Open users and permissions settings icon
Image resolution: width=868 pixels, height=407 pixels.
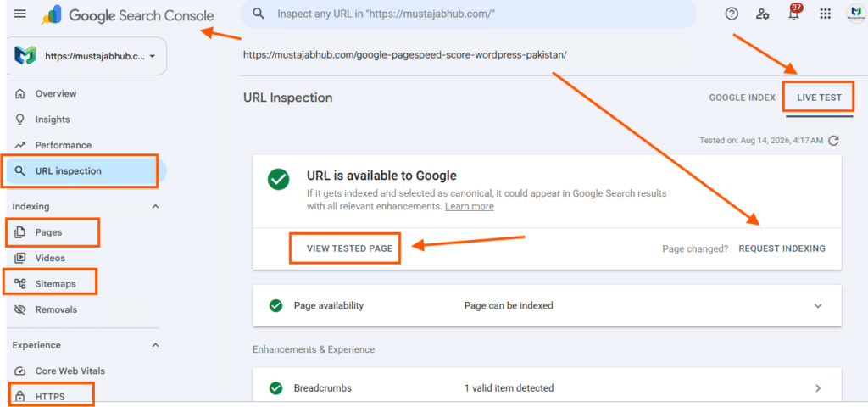coord(762,14)
